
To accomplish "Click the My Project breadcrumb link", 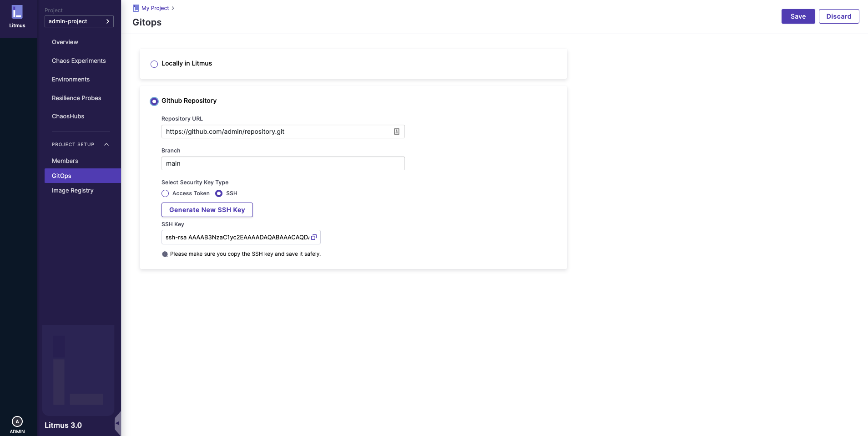I will point(155,8).
